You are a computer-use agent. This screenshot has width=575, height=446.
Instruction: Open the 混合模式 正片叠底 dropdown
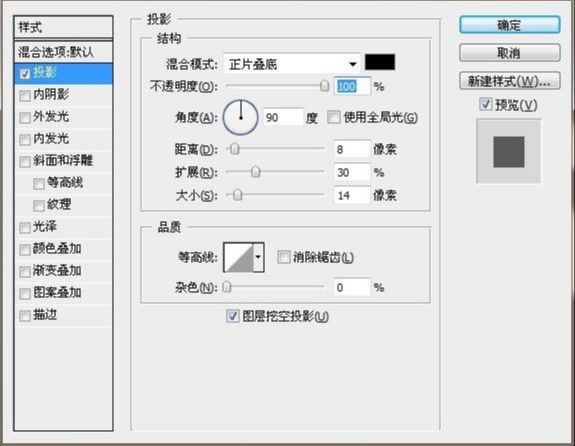coord(292,64)
